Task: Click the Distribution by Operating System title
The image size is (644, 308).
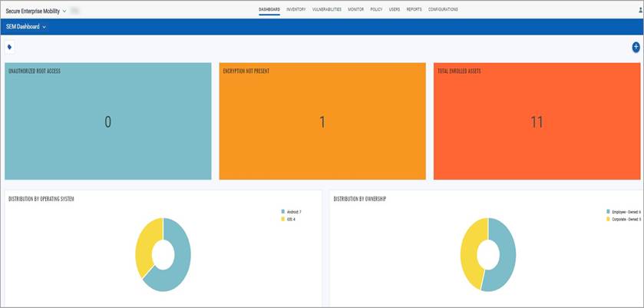Action: pyautogui.click(x=41, y=199)
